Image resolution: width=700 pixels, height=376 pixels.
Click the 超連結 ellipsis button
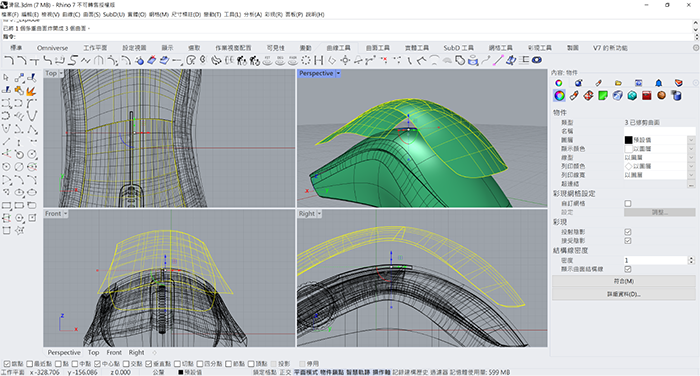point(691,184)
